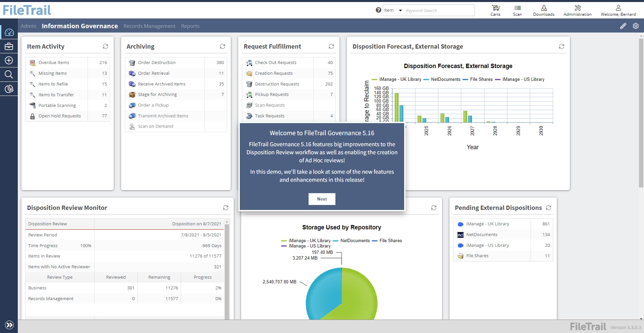Click the Keyword Search field
The width and height of the screenshot is (644, 333).
tap(439, 10)
